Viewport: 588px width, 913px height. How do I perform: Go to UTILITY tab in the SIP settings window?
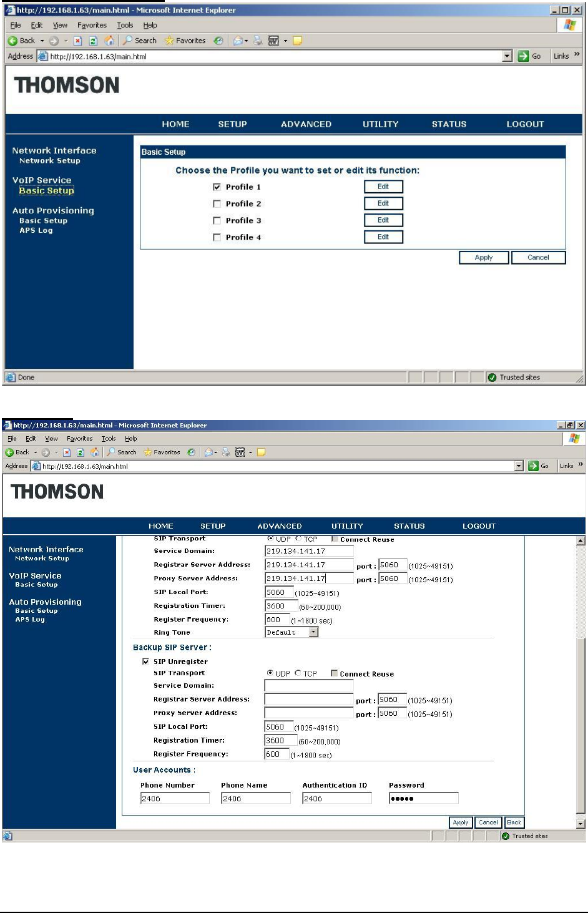coord(347,526)
